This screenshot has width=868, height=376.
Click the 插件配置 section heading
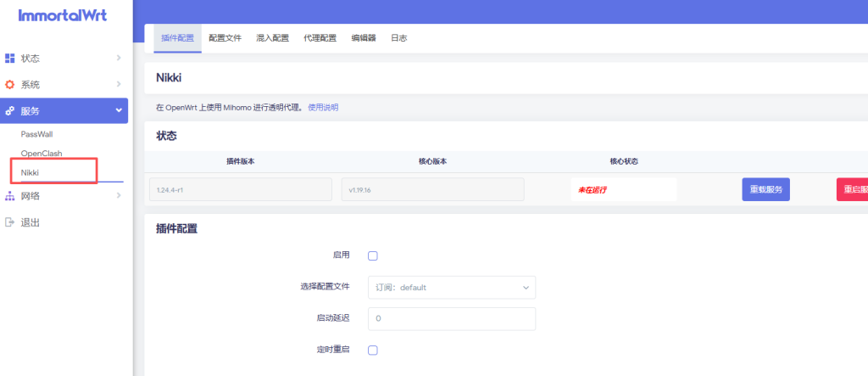tap(177, 228)
